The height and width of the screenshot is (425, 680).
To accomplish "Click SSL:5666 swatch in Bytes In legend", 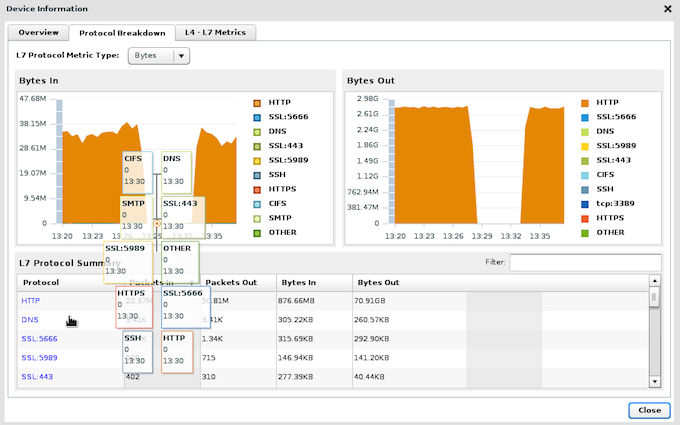I will (257, 117).
